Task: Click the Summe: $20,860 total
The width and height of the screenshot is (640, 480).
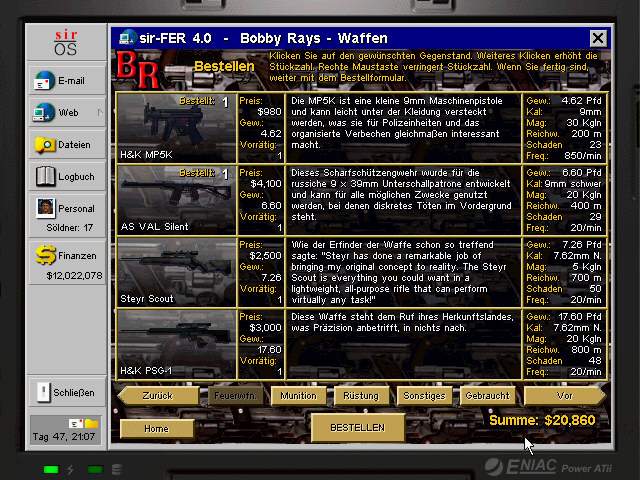Action: tap(542, 420)
